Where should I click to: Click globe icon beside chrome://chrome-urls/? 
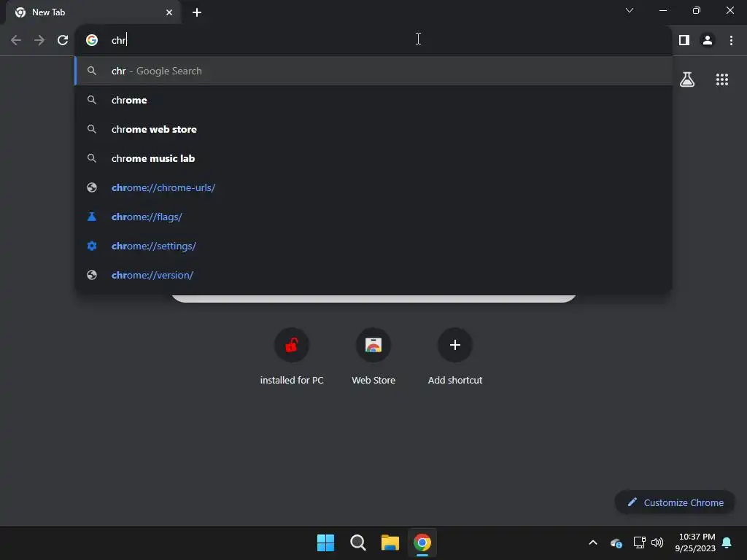point(92,187)
